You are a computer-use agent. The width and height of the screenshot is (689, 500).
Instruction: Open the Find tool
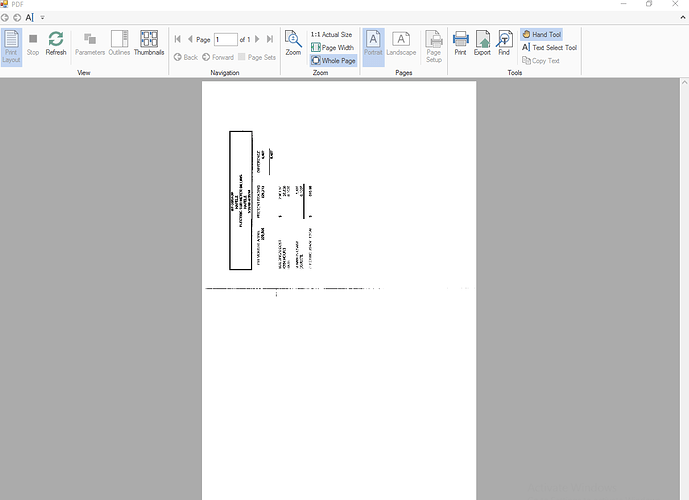[504, 43]
